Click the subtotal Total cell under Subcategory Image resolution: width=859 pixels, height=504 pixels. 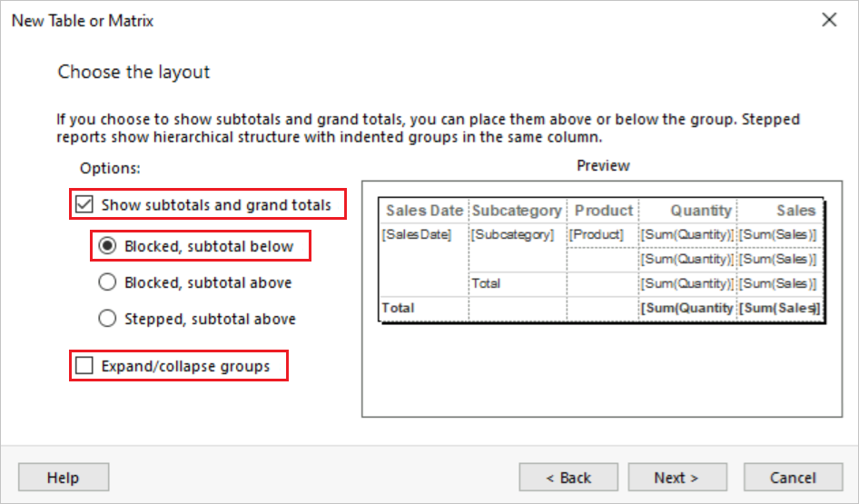[x=487, y=283]
